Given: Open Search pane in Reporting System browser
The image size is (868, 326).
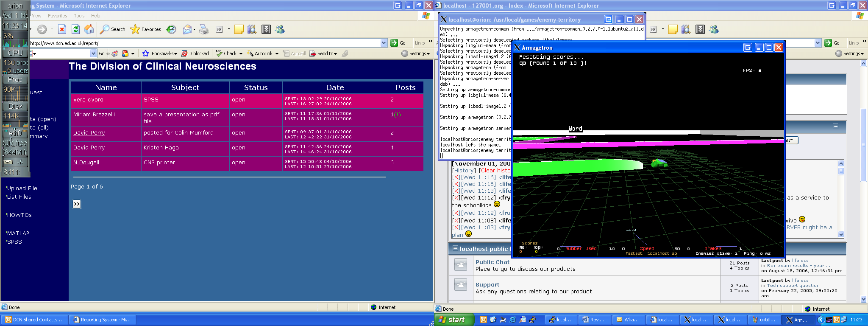Looking at the screenshot, I should pyautogui.click(x=113, y=29).
